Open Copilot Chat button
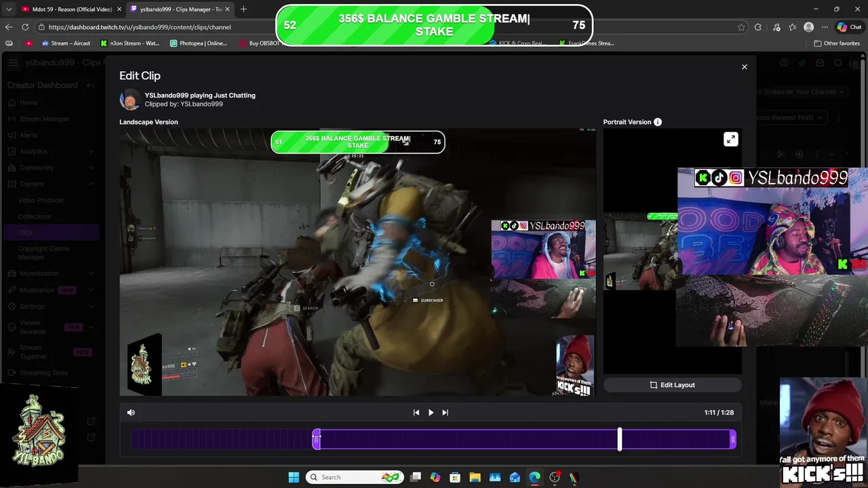This screenshot has height=488, width=868. (850, 27)
